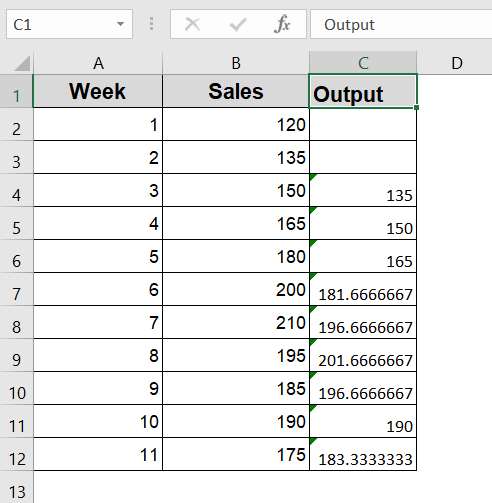Image resolution: width=492 pixels, height=503 pixels.
Task: Select row 13 header
Action: pos(17,487)
